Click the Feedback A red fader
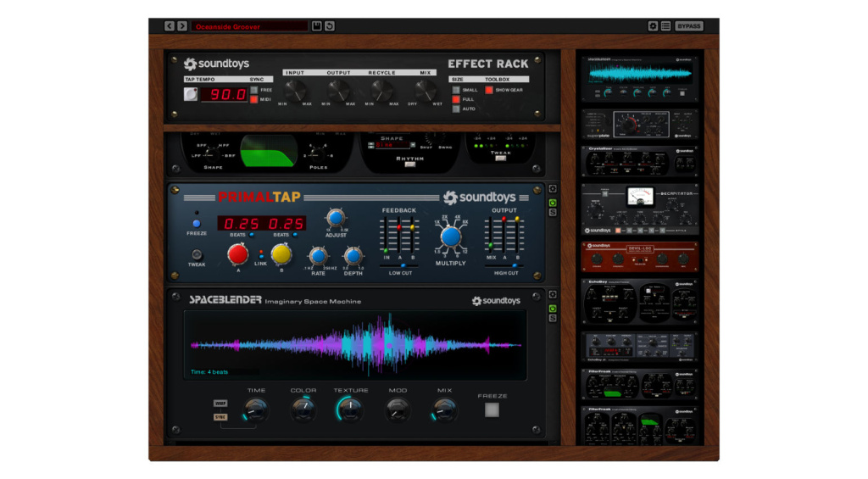This screenshot has height=479, width=868. 399,227
